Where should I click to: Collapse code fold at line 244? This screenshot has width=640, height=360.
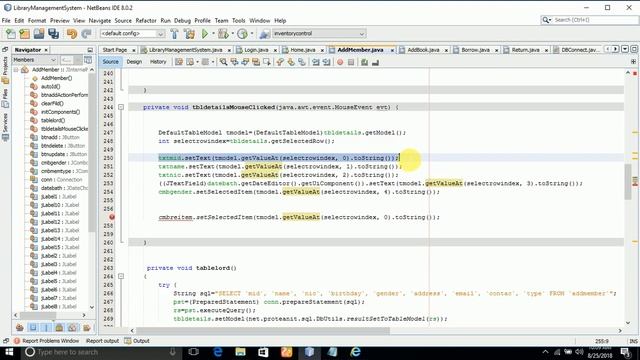pos(121,107)
